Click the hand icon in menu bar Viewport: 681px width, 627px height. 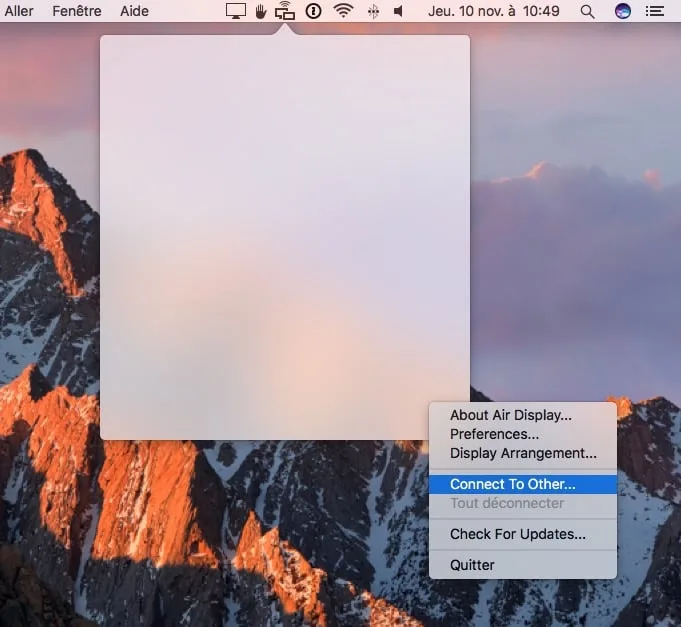click(x=261, y=11)
